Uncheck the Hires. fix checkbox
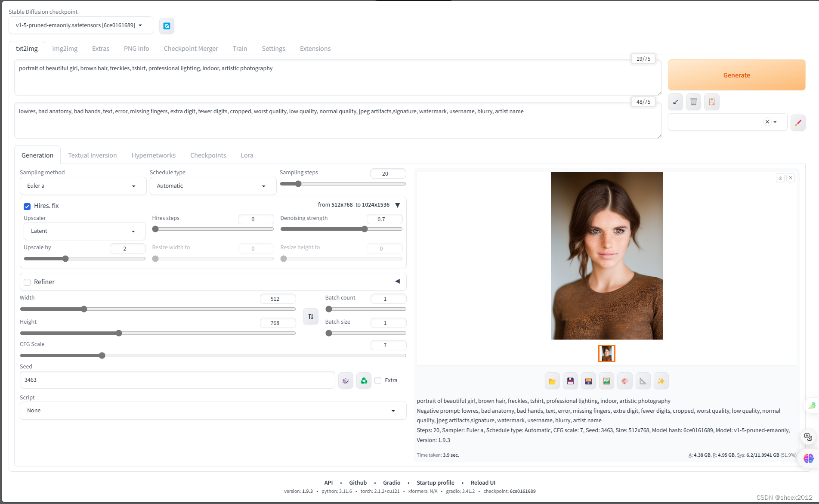Viewport: 819px width, 504px height. click(27, 206)
